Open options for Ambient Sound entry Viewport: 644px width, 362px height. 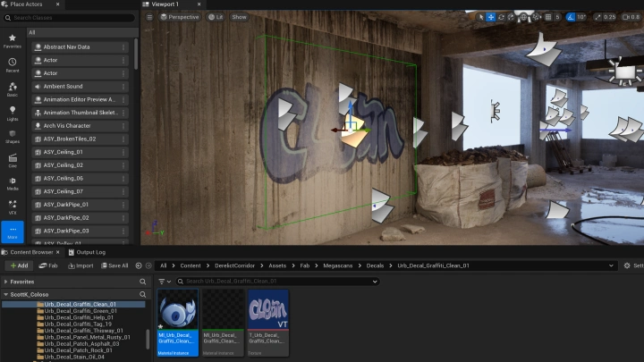(123, 86)
